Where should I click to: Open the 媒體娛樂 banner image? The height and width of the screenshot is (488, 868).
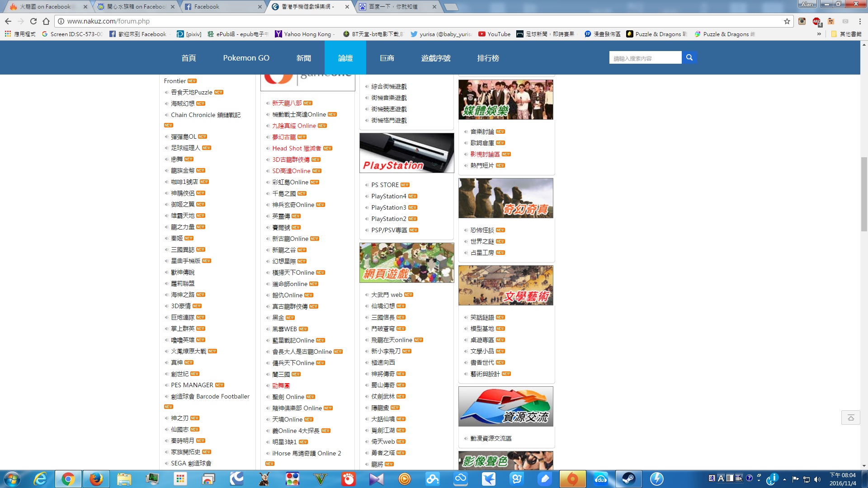[x=505, y=99]
